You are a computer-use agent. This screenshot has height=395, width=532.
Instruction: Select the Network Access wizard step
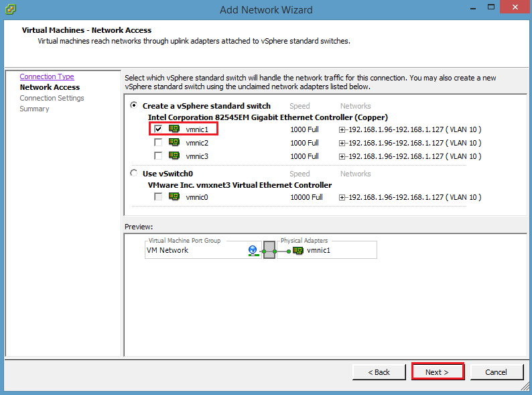(50, 87)
